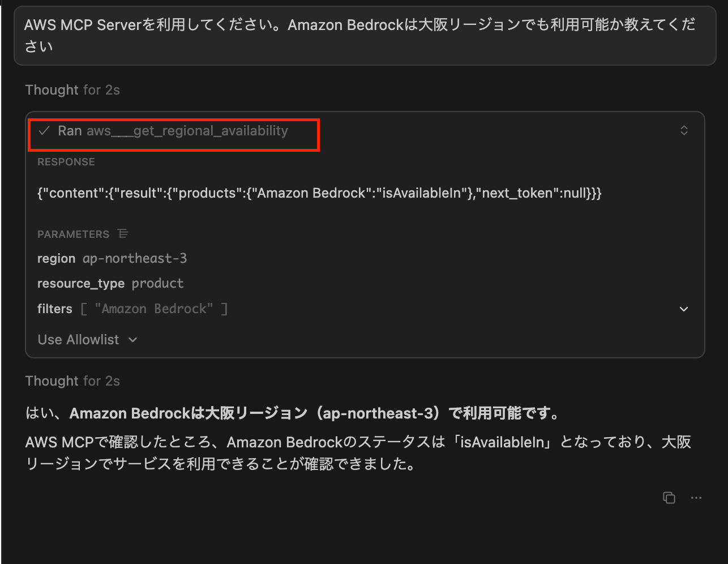Click the ap-northeast-3 region value
Viewport: 728px width, 564px height.
point(135,258)
